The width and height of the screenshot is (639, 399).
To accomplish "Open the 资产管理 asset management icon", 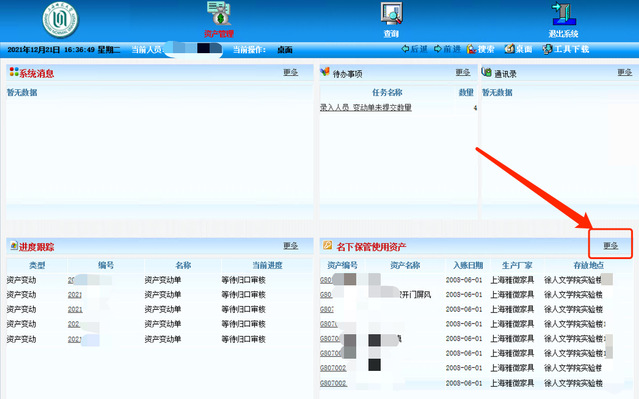I will [x=219, y=20].
